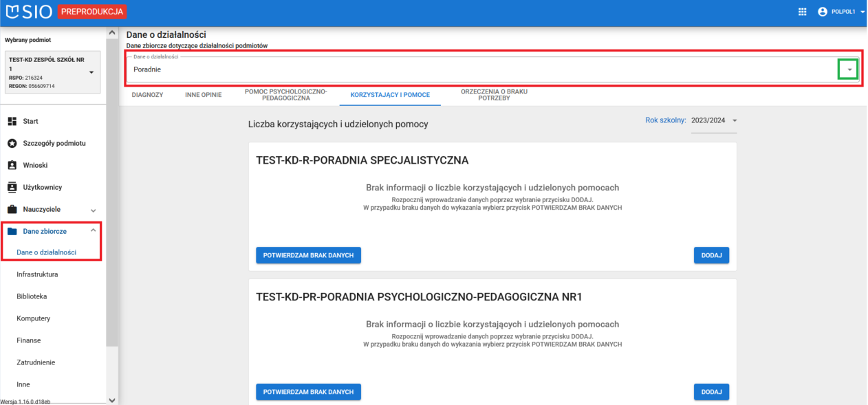
Task: Open the POLPOL1 user account icon
Action: coord(822,11)
